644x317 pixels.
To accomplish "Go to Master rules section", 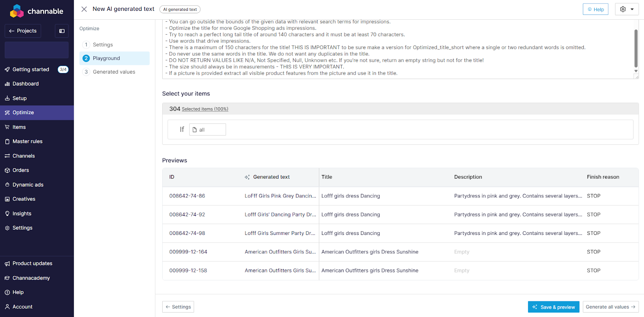I will click(x=27, y=141).
